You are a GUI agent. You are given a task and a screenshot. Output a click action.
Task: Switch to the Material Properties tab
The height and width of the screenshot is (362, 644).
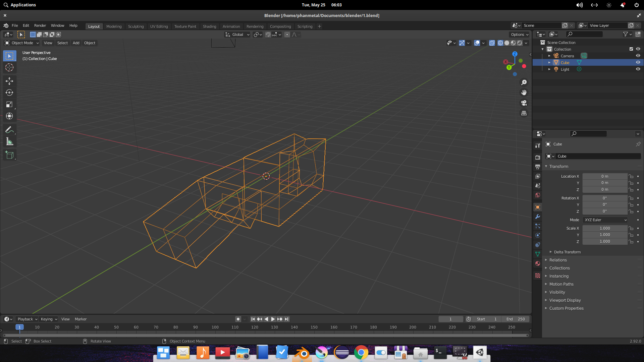[537, 263]
